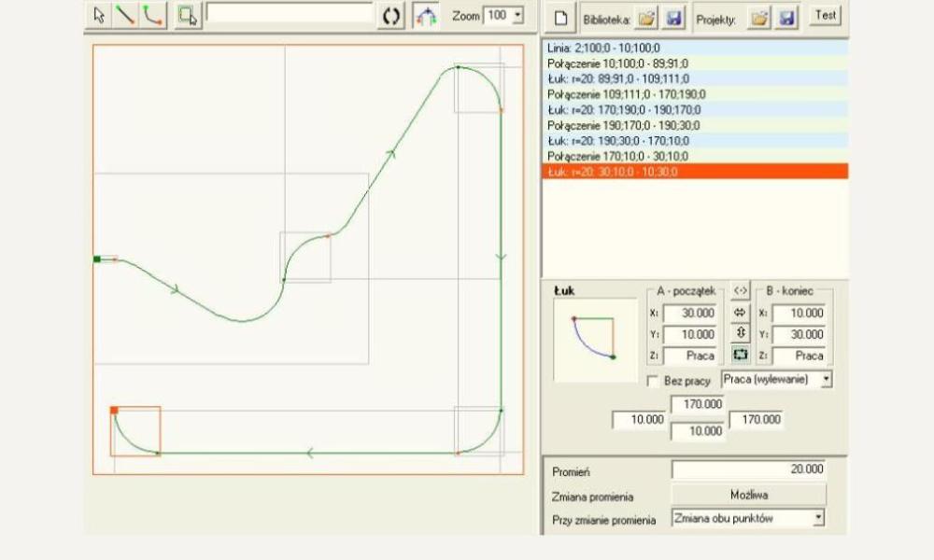Select row 'Łuk: r=20: 89;91;0 - 109;111;0'
The width and height of the screenshot is (934, 560).
(695, 79)
